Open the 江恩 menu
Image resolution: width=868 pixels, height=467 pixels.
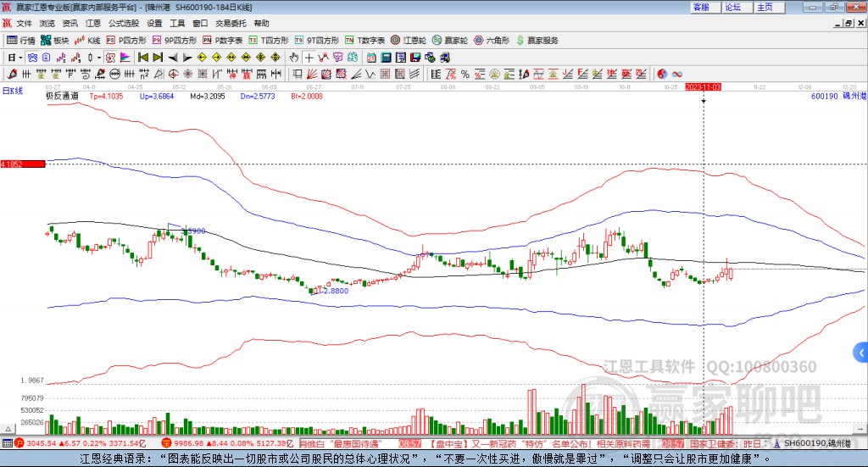[92, 24]
